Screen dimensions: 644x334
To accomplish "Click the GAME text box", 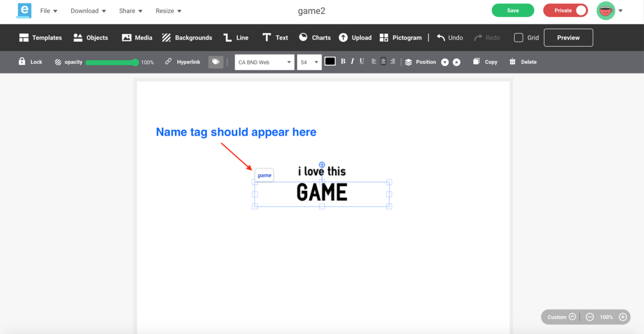I will tap(322, 194).
